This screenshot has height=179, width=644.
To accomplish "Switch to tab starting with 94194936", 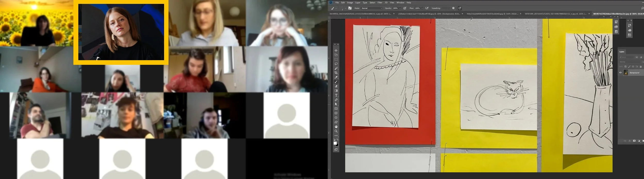I will click(360, 14).
